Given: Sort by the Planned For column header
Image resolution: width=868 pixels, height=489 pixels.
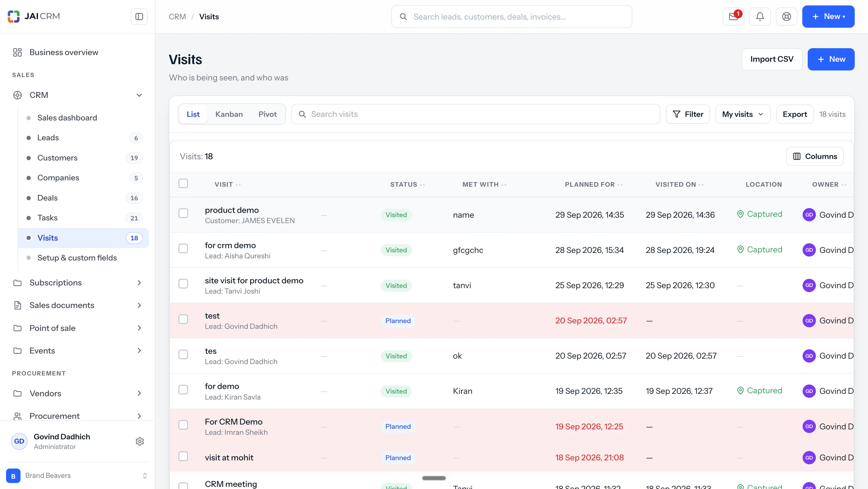Looking at the screenshot, I should pos(594,184).
